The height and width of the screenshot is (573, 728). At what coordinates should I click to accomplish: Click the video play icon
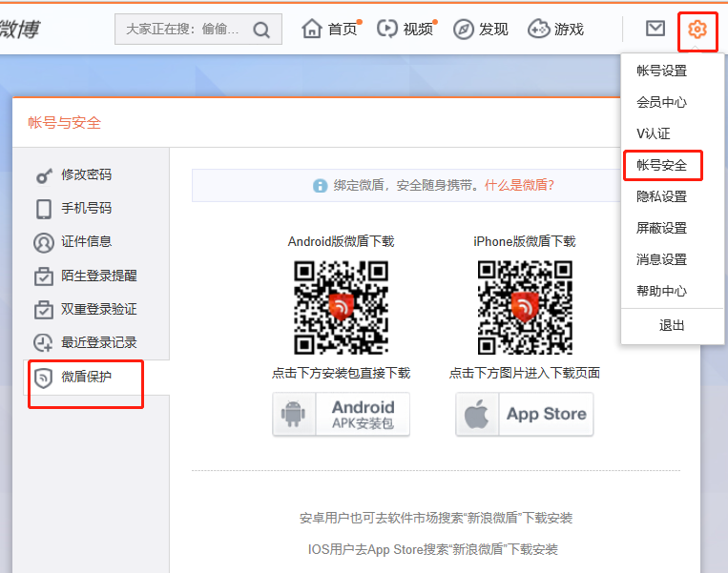[386, 29]
